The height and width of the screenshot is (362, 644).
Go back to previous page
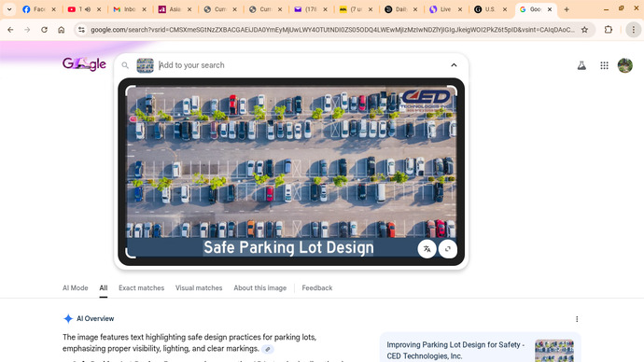point(10,30)
